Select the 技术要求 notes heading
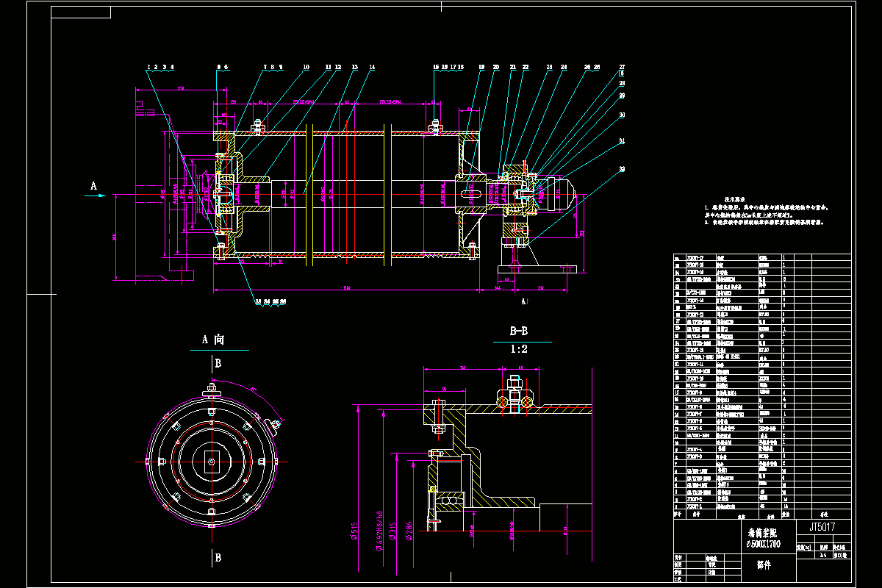This screenshot has height=588, width=882. coord(734,199)
